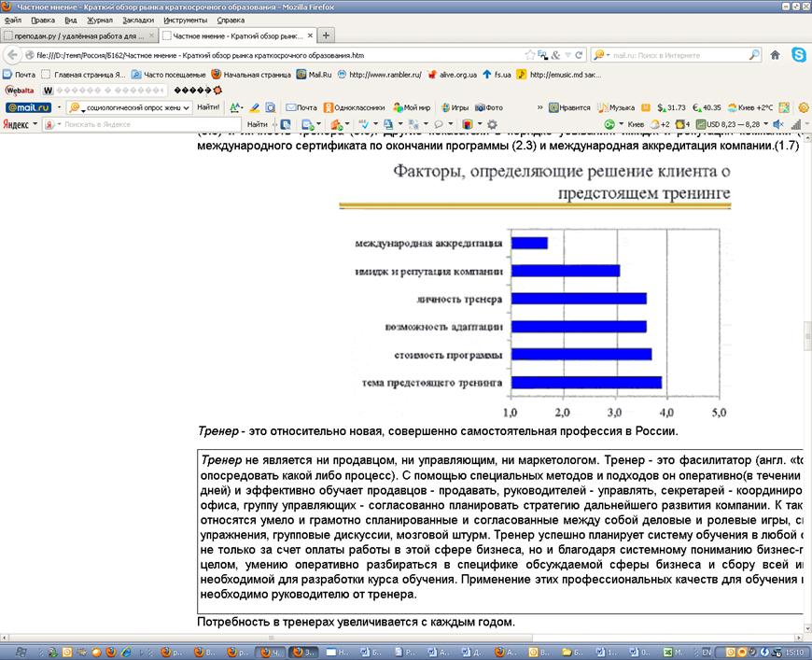Open Игры in the Mail.ru toolbar
The image size is (812, 660).
[x=455, y=107]
